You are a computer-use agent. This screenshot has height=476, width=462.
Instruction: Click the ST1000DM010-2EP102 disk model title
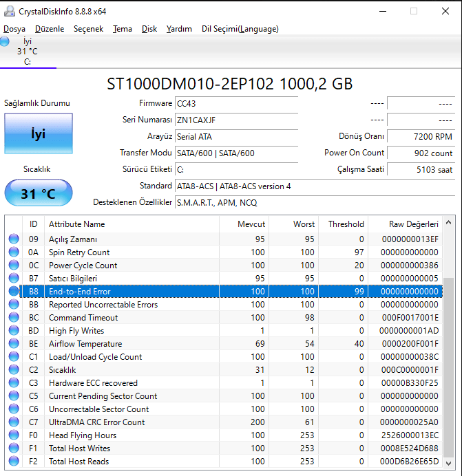230,84
